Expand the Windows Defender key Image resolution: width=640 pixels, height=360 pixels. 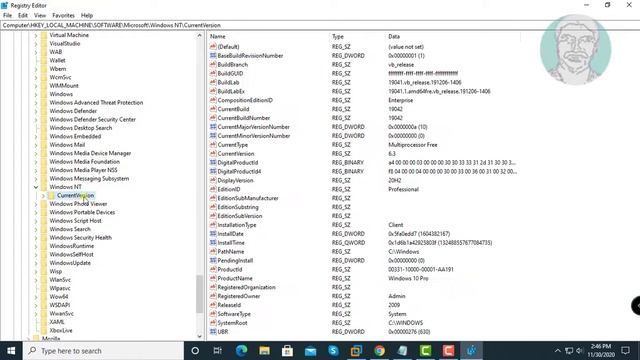36,111
